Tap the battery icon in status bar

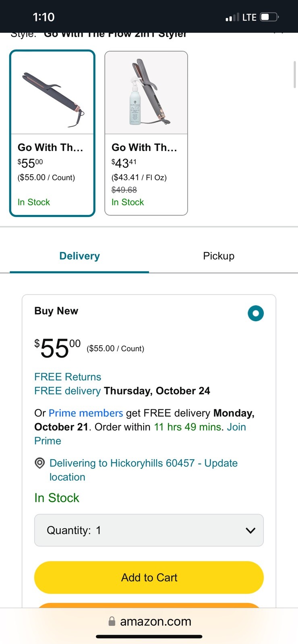coord(269,17)
